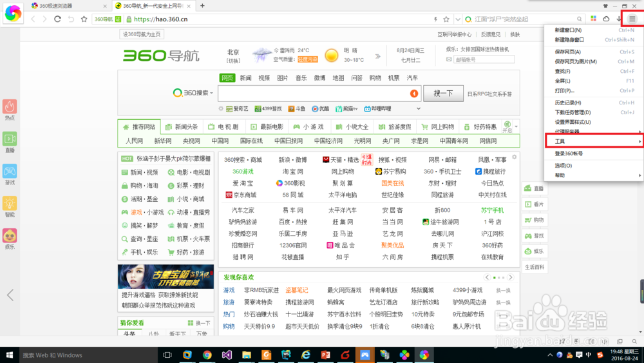Viewport: 644px width, 363px height.
Task: Go to previous page of 发现你喜欢
Action: click(487, 277)
